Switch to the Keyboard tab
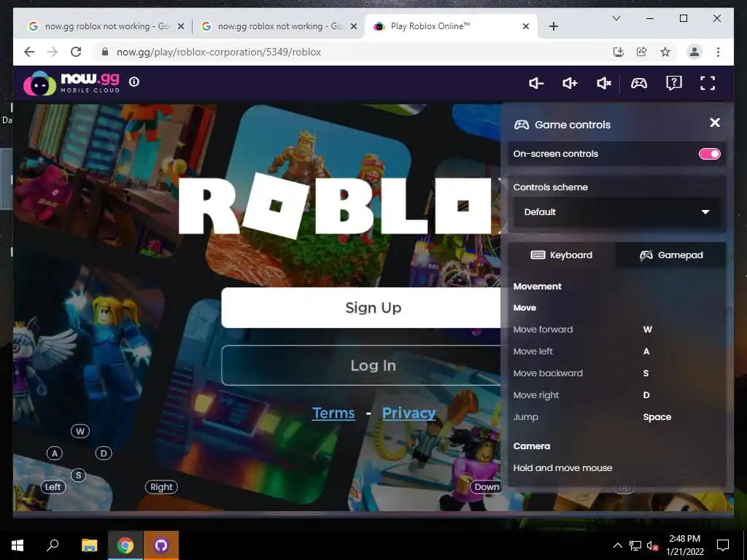Image resolution: width=747 pixels, height=560 pixels. coord(562,254)
